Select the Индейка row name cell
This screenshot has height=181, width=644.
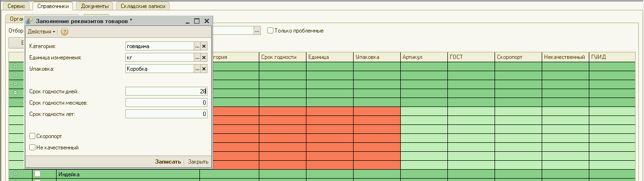point(128,174)
